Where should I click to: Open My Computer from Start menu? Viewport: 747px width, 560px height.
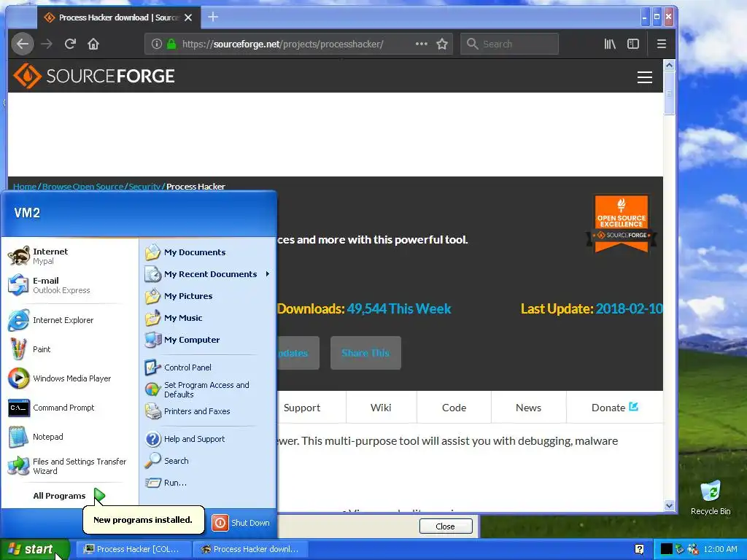pos(208,340)
